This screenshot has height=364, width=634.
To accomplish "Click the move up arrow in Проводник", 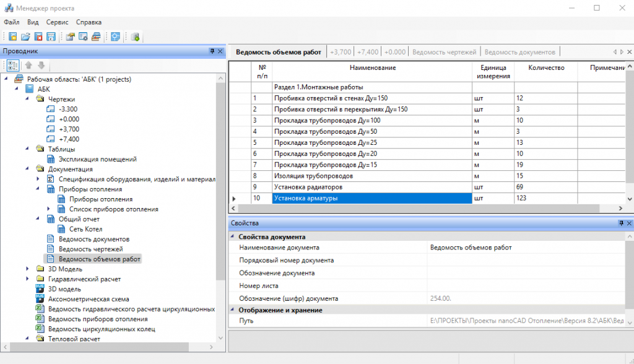I will click(28, 65).
